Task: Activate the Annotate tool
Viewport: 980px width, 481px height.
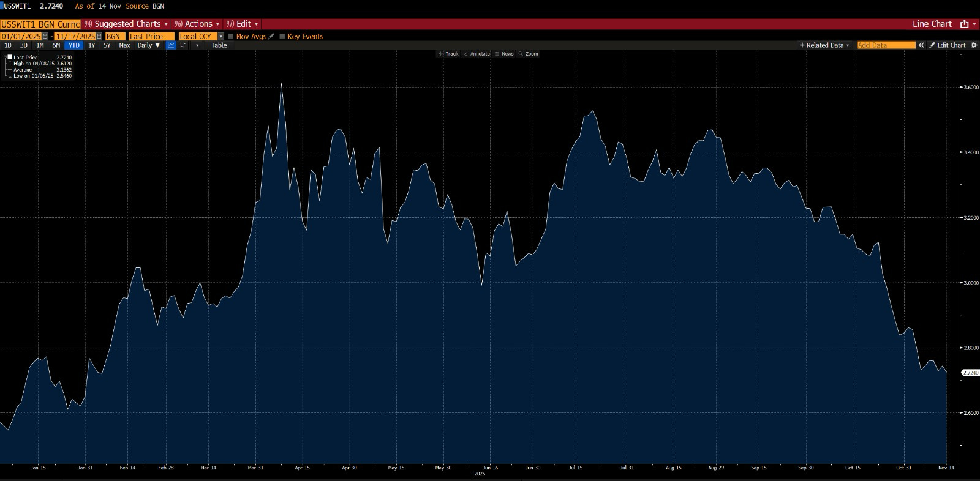Action: tap(477, 54)
